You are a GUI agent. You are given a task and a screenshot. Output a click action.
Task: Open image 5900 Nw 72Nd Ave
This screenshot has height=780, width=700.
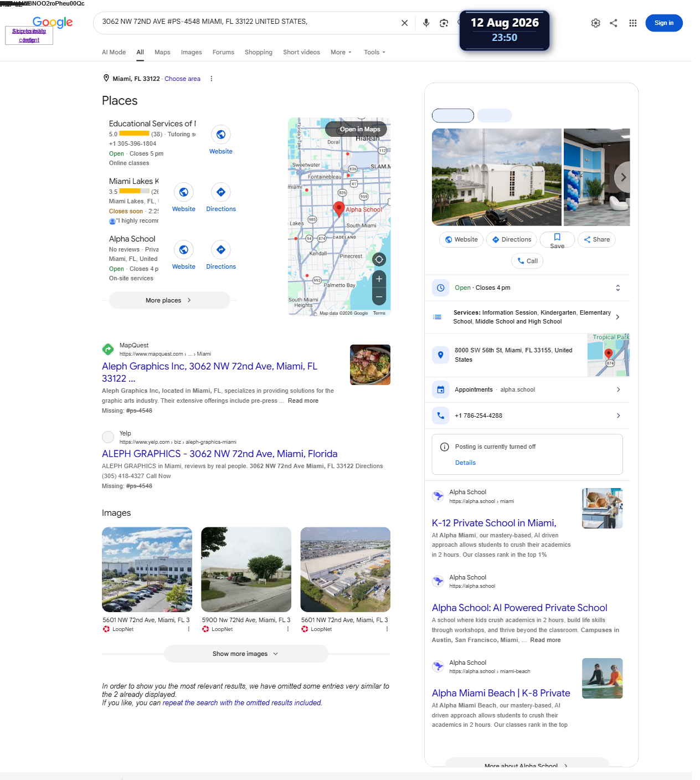coord(246,569)
